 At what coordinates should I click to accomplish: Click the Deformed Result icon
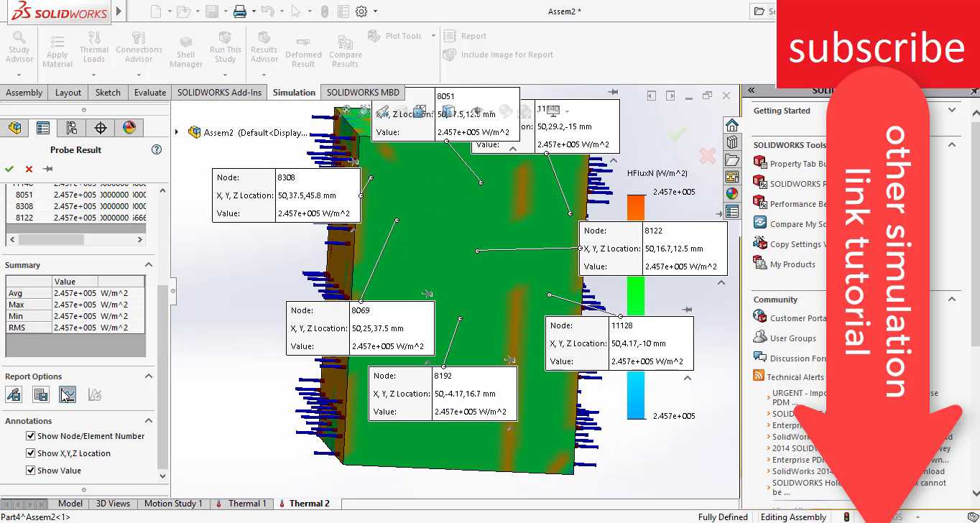(303, 52)
